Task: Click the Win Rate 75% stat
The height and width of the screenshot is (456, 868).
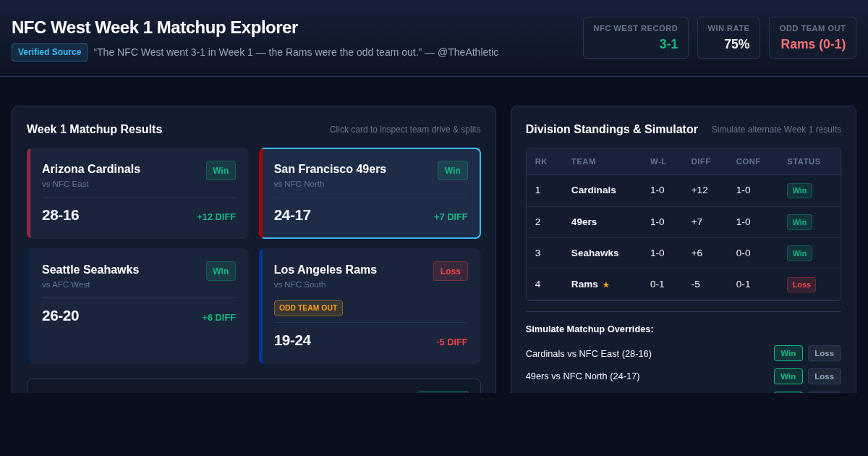Action: (x=728, y=38)
